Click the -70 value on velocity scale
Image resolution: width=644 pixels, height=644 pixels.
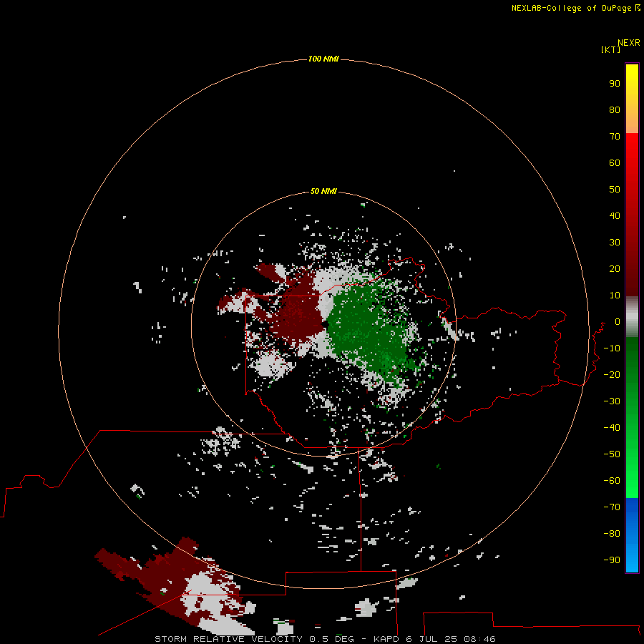(612, 507)
